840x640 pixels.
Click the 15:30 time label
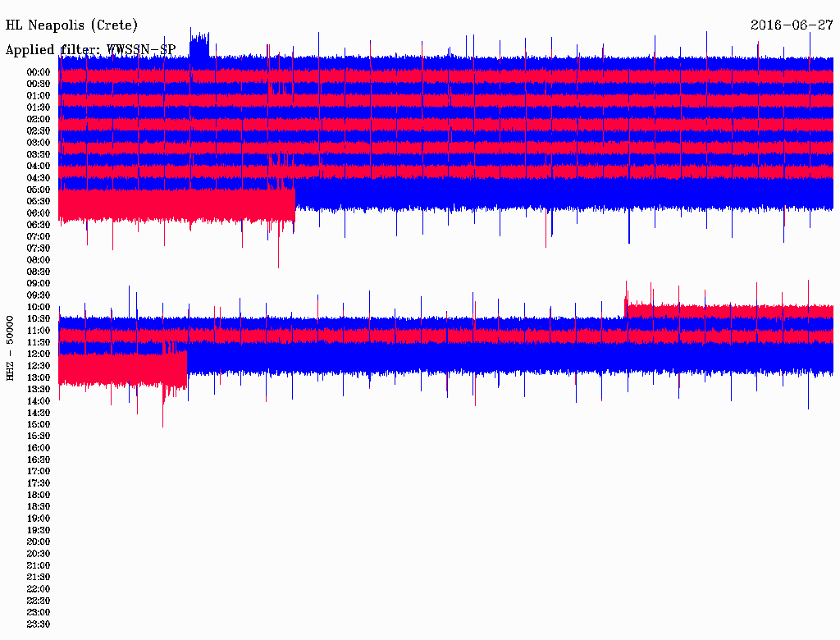click(39, 437)
